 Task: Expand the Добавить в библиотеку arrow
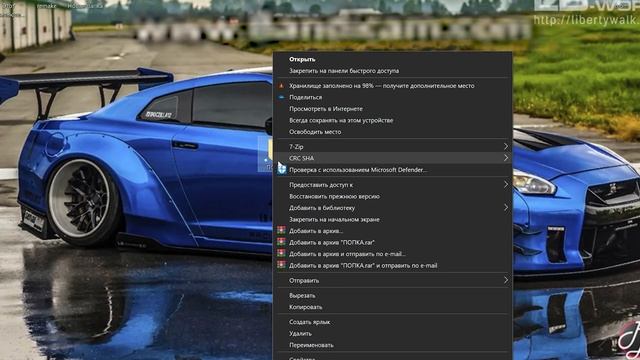coord(506,208)
